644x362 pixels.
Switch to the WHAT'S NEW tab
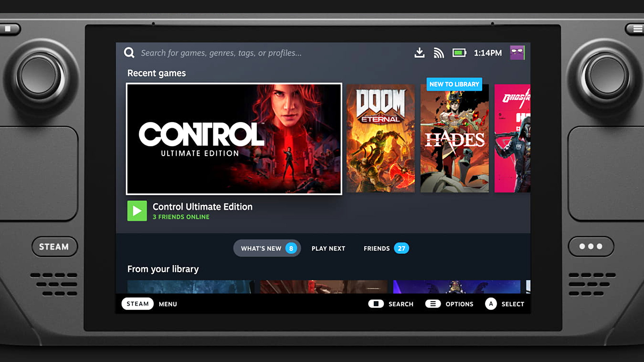(x=267, y=248)
